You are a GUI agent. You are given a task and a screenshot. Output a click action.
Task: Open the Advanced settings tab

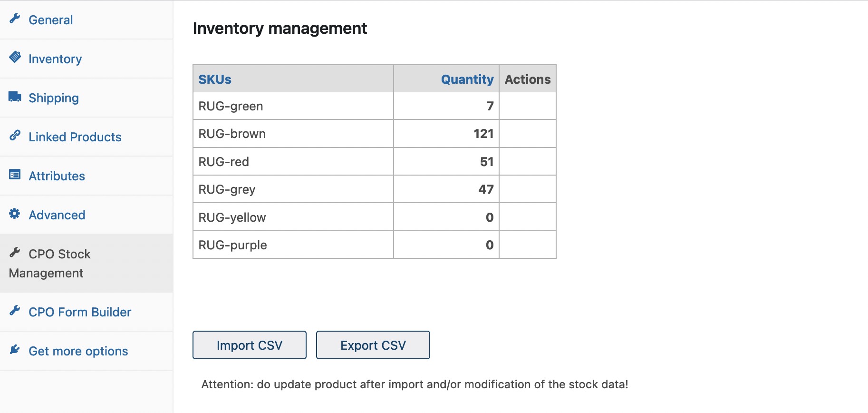(57, 215)
